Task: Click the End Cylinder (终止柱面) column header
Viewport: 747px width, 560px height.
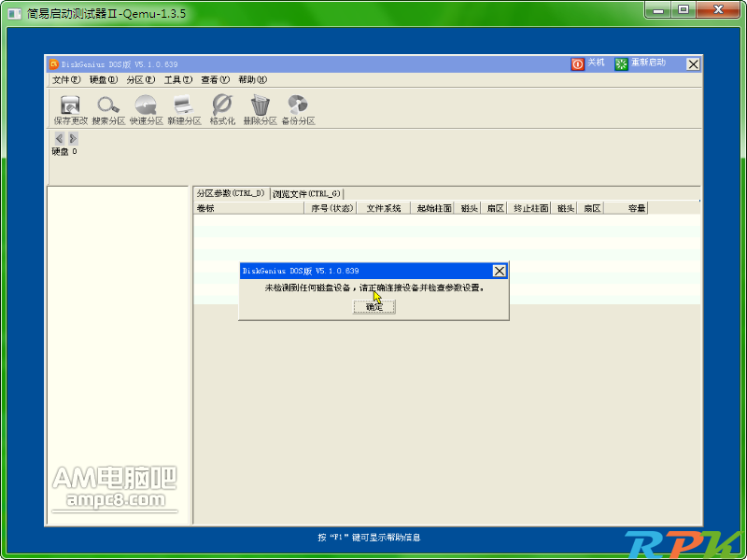Action: click(x=530, y=208)
